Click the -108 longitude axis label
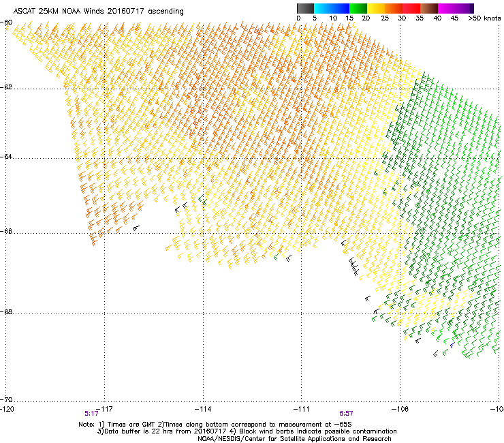The width and height of the screenshot is (504, 443). click(400, 409)
